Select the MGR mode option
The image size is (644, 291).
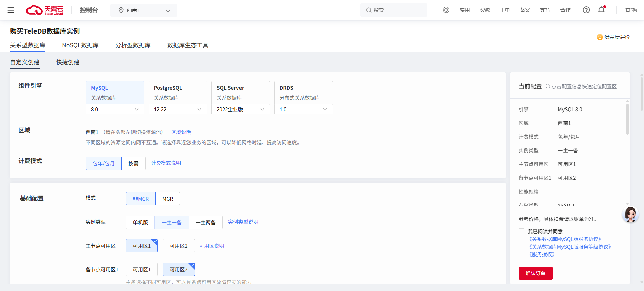(168, 199)
